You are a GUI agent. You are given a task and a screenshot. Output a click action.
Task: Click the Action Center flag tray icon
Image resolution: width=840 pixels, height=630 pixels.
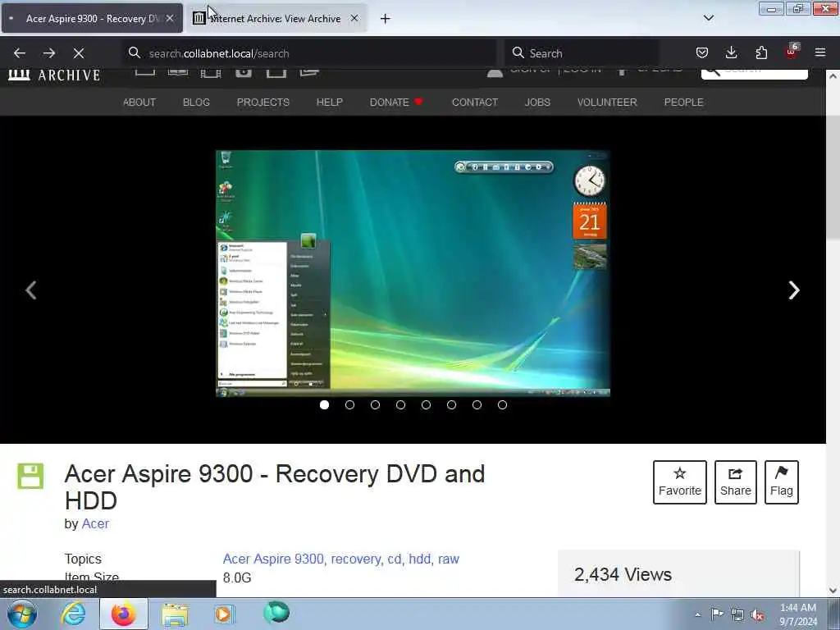tap(717, 614)
